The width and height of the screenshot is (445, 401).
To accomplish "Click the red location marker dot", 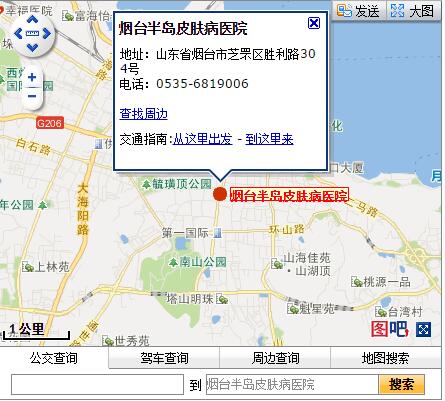I will tap(220, 194).
